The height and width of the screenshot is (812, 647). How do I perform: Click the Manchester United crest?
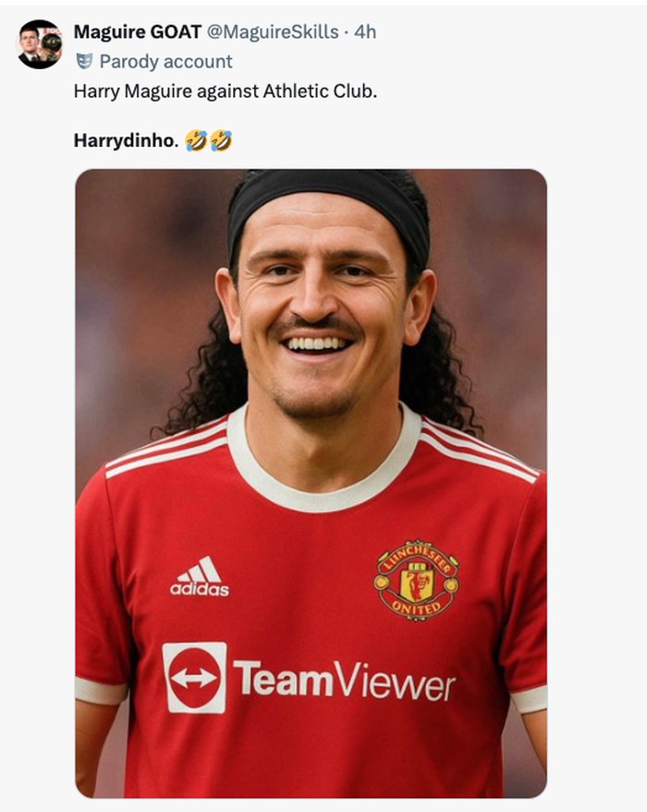[416, 579]
